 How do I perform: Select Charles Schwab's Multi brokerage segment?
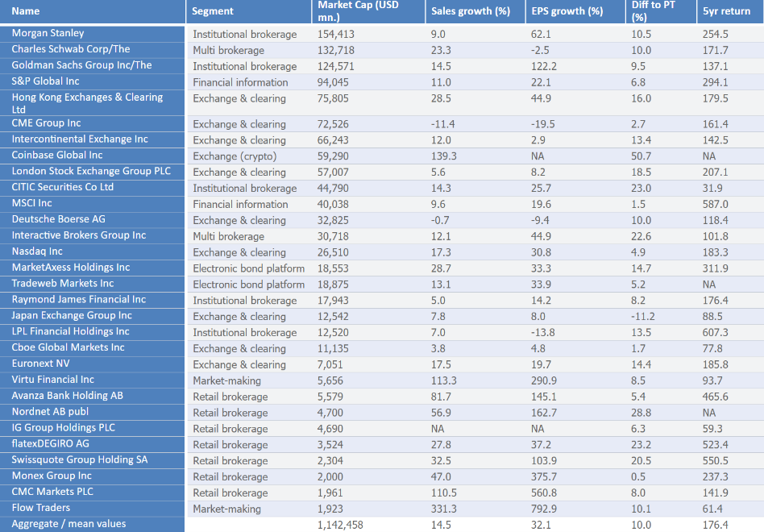pos(229,51)
